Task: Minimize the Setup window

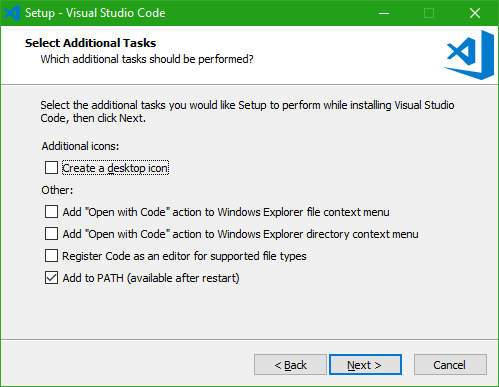Action: pos(384,13)
